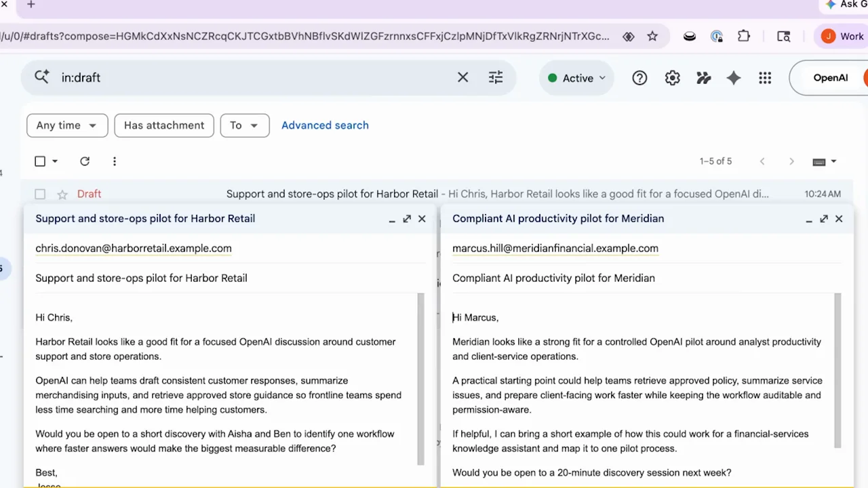The width and height of the screenshot is (868, 488).
Task: Click the '20-minute discovery session' sentence
Action: [x=592, y=472]
